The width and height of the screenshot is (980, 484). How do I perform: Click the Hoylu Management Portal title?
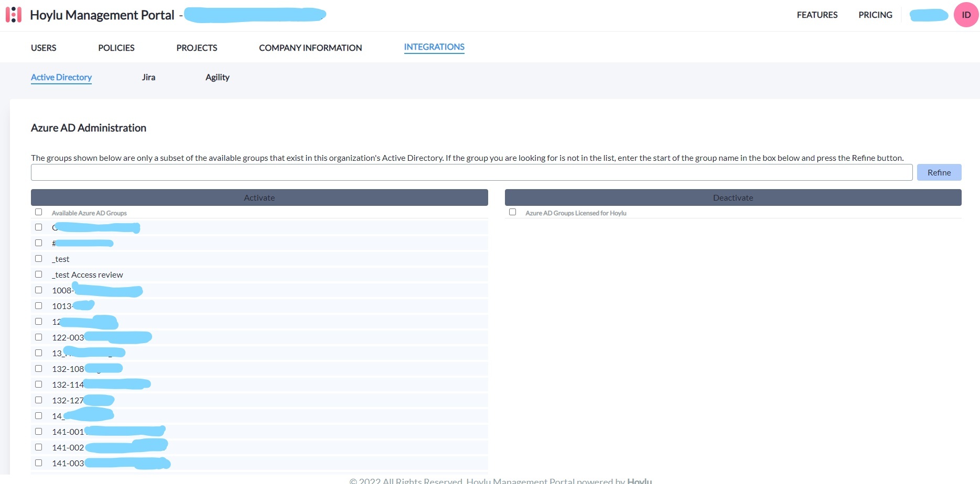point(102,15)
